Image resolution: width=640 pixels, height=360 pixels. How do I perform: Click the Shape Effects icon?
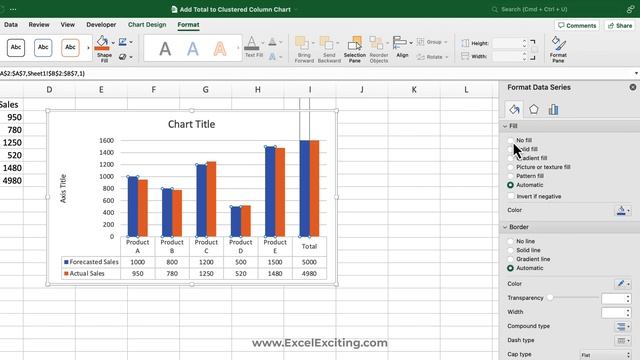[122, 57]
